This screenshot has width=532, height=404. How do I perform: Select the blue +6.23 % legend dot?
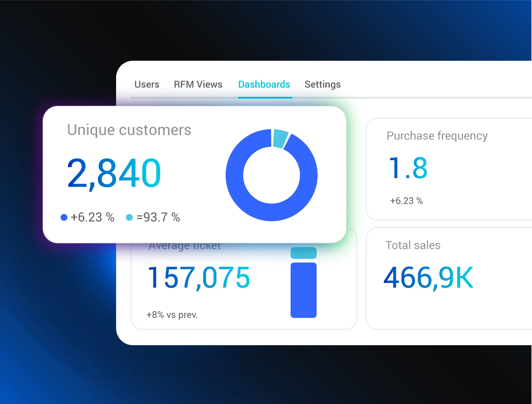[x=64, y=217]
